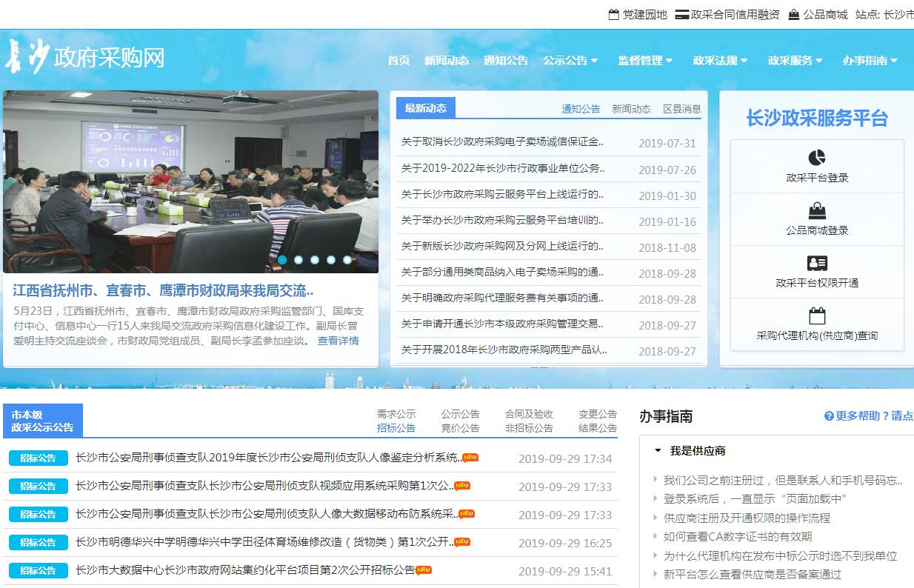Screen dimensions: 914x588
Task: Click the 政采平台登录 pie chart icon
Action: pyautogui.click(x=817, y=158)
